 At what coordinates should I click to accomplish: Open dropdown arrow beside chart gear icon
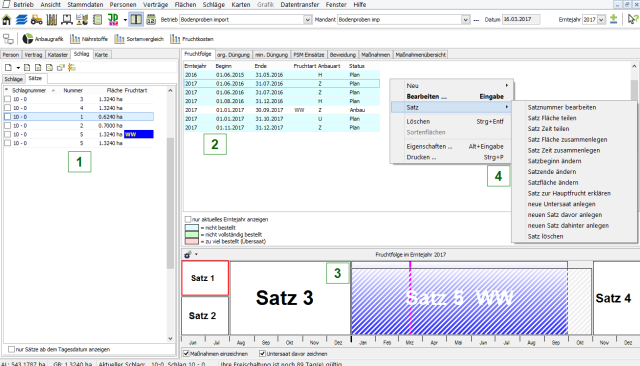pyautogui.click(x=196, y=255)
